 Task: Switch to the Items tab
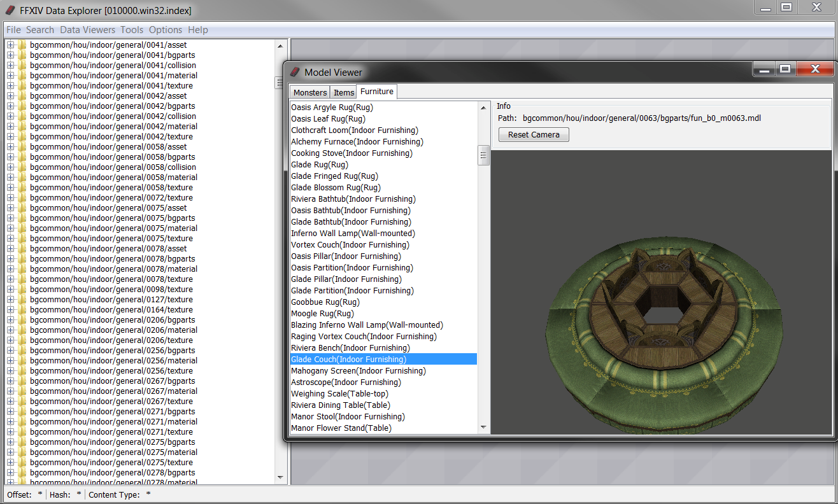(x=344, y=92)
